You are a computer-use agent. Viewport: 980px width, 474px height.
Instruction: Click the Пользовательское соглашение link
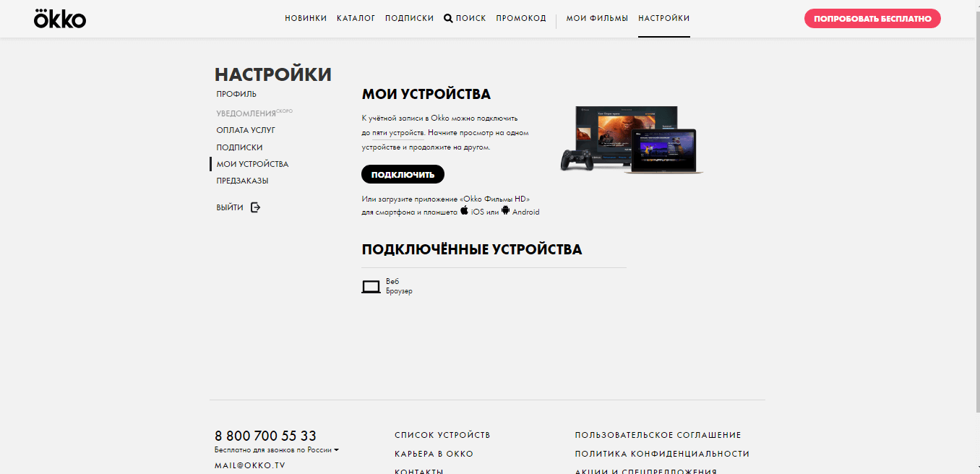[658, 435]
